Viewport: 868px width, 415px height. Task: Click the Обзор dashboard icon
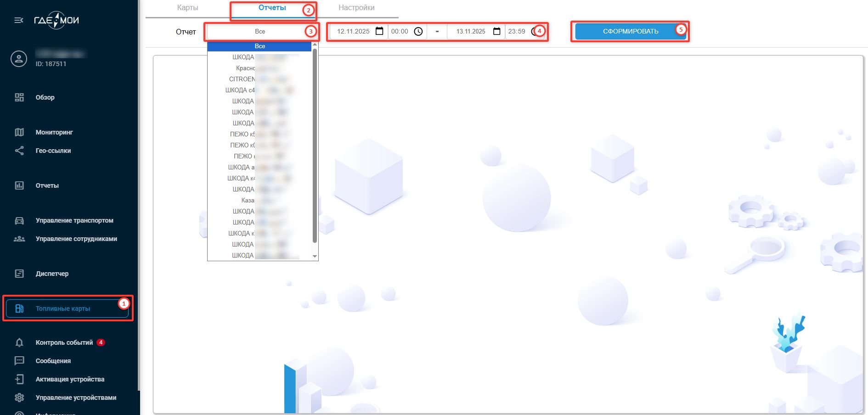[19, 97]
